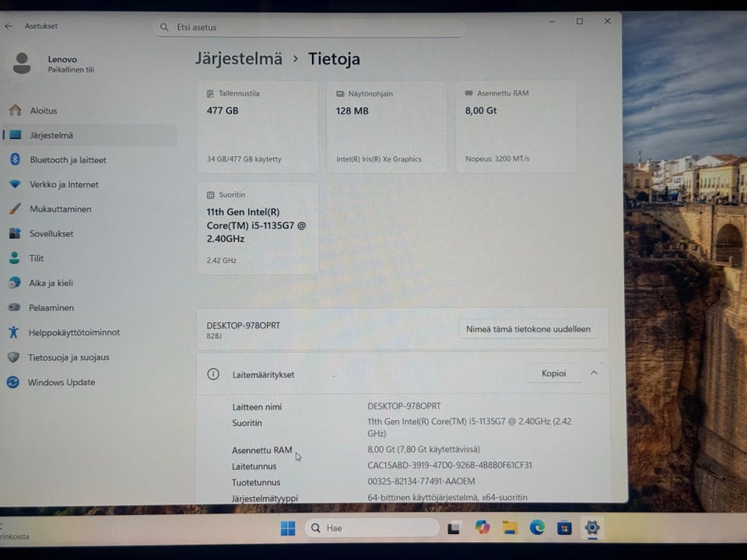
Task: Select the Suoritin value in Laitemääritykset
Action: (469, 427)
